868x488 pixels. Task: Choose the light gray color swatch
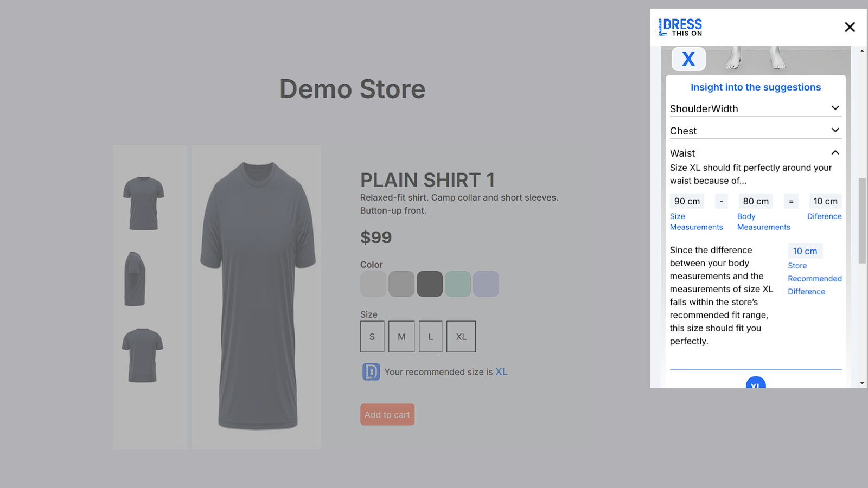(x=373, y=284)
